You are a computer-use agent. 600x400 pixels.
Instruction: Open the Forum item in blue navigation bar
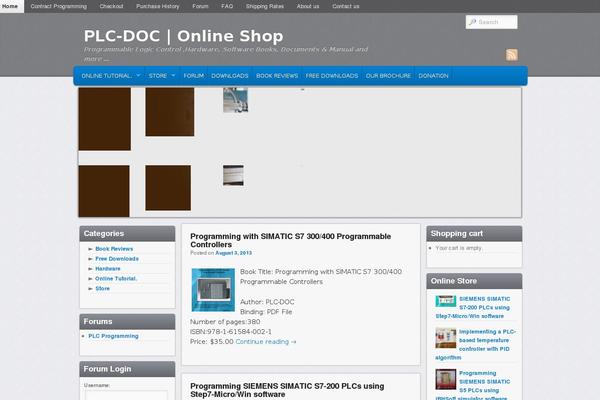(x=194, y=76)
